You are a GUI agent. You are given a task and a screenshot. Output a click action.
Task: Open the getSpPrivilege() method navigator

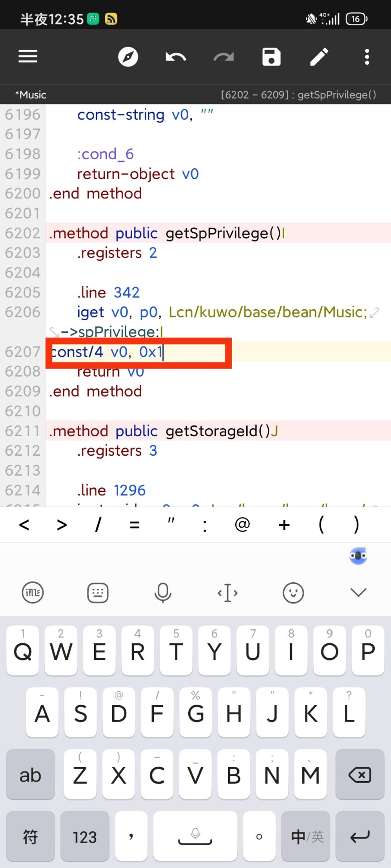[298, 94]
